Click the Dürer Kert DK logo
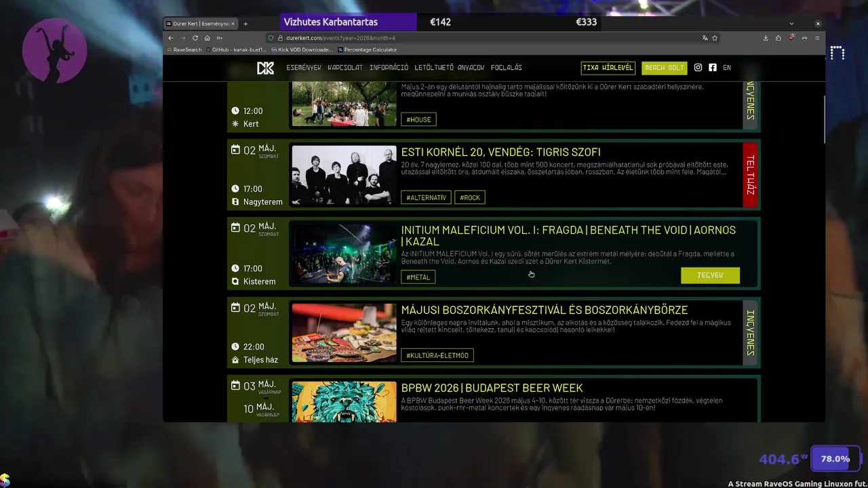Image resolution: width=868 pixels, height=488 pixels. tap(265, 68)
